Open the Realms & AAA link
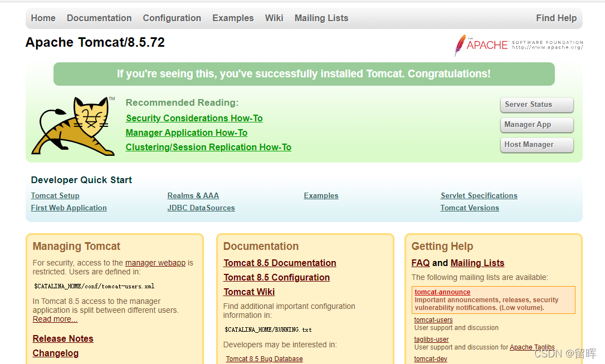605x364 pixels. click(193, 195)
